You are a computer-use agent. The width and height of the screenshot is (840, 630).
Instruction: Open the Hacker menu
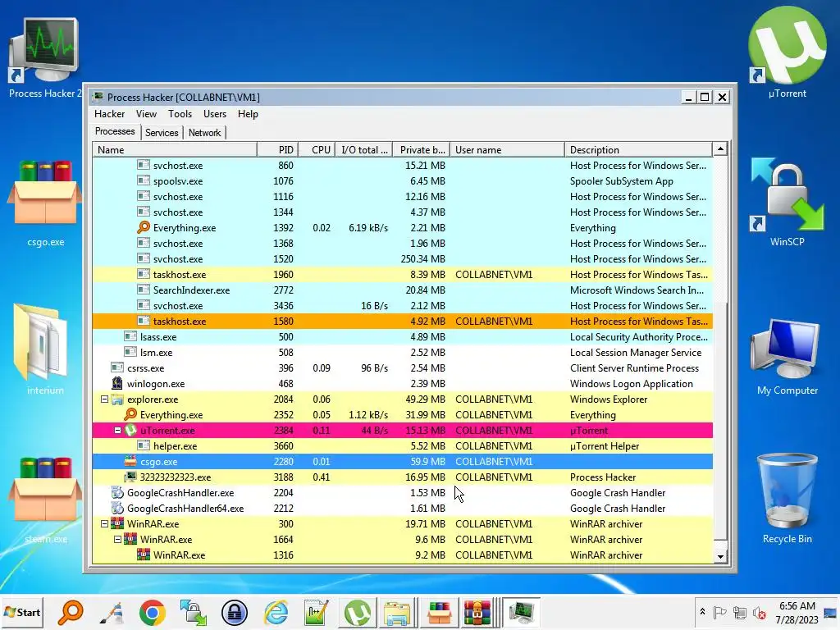click(109, 113)
